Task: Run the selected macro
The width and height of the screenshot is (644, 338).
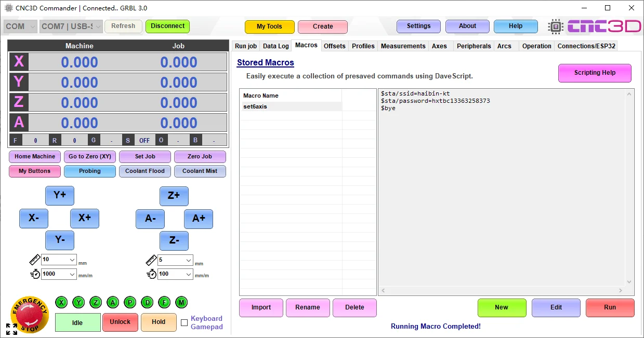Action: click(x=610, y=307)
